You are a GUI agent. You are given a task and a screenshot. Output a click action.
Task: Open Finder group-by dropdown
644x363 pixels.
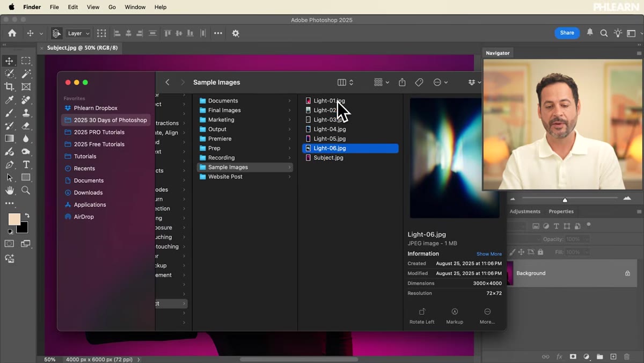pyautogui.click(x=382, y=82)
